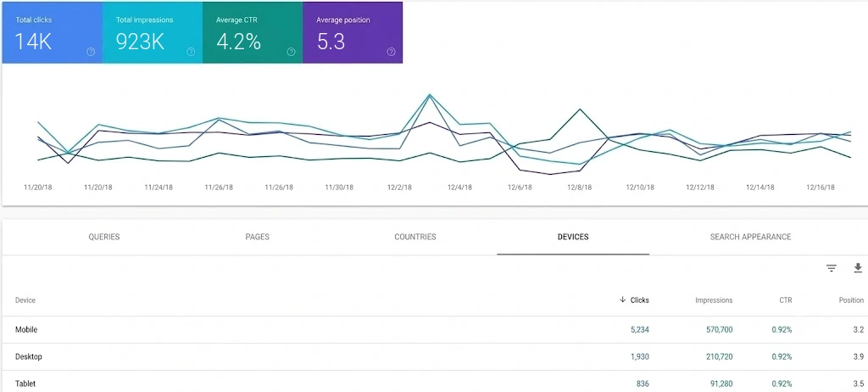Click the 12/8/18 date label on chart
Viewport: 868px width, 392px height.
[580, 188]
